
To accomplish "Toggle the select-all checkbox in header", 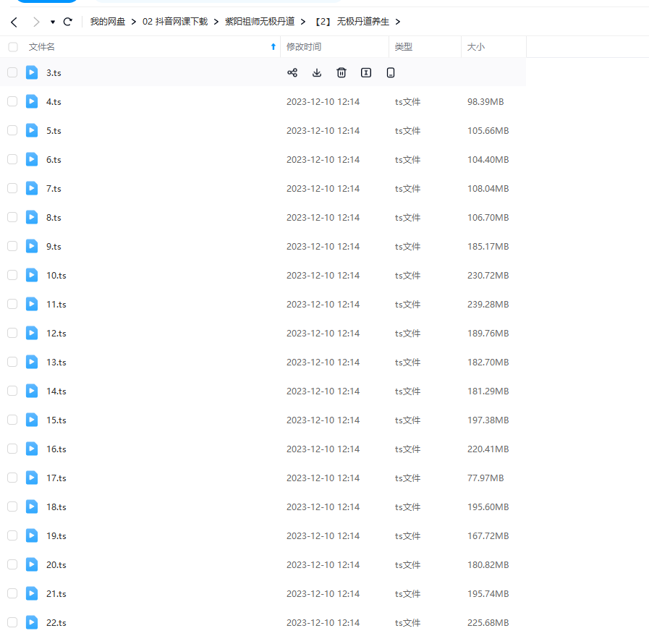I will [x=13, y=47].
